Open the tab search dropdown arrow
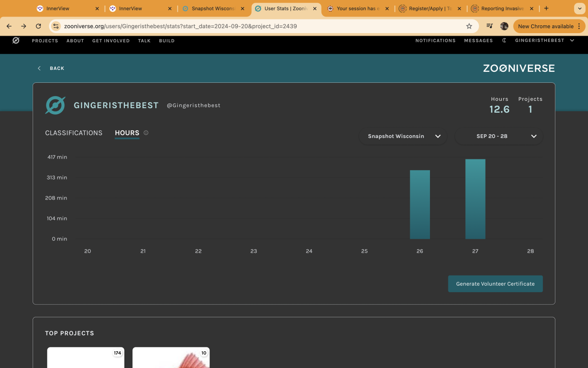 (579, 8)
